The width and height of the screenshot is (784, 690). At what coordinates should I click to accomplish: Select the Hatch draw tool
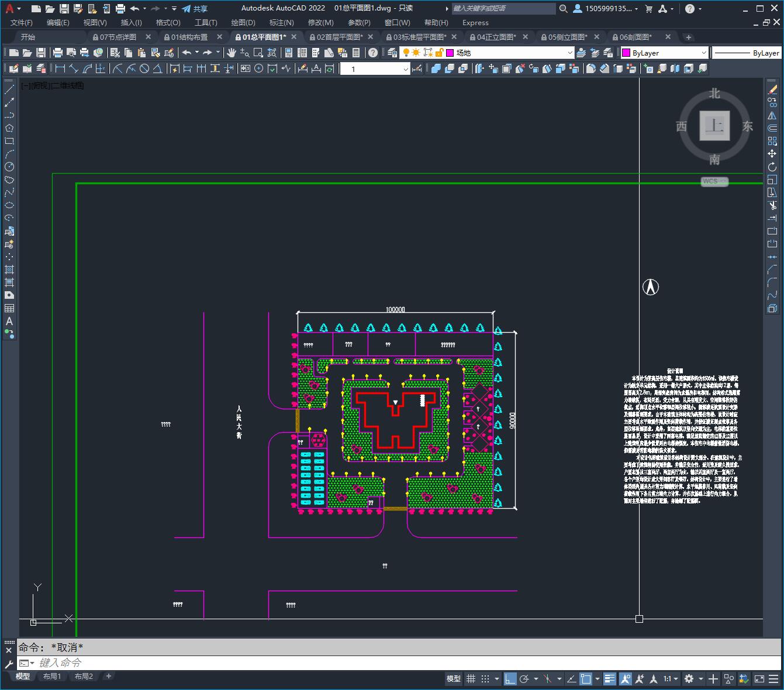(x=9, y=270)
